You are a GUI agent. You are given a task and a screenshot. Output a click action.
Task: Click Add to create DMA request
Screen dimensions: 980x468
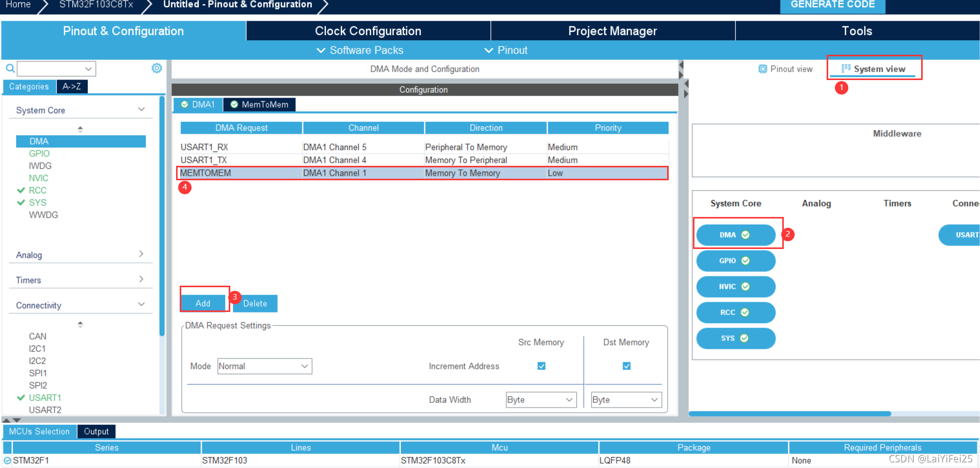pyautogui.click(x=203, y=303)
